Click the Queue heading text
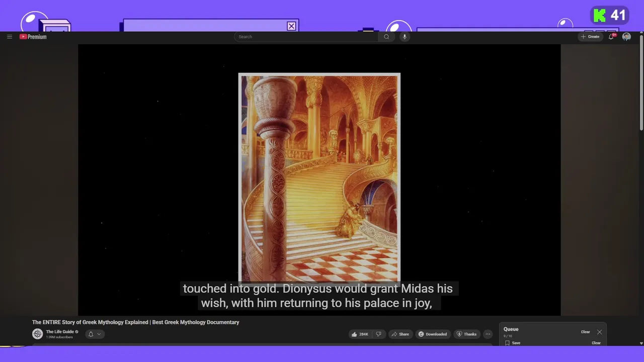644x362 pixels. (x=511, y=329)
